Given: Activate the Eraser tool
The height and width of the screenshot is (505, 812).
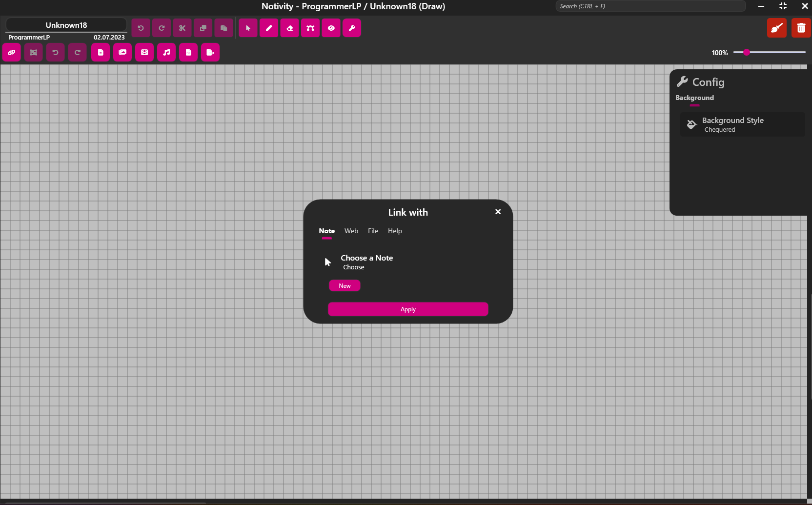Looking at the screenshot, I should [289, 28].
